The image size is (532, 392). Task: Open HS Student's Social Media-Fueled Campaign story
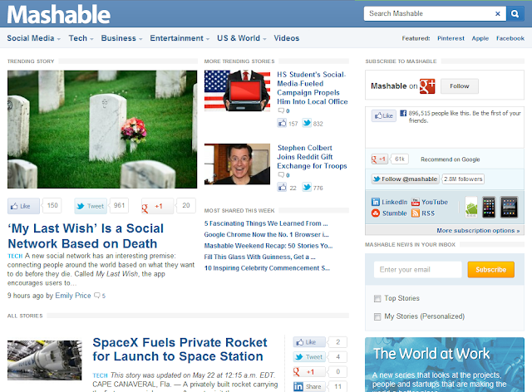tap(313, 88)
